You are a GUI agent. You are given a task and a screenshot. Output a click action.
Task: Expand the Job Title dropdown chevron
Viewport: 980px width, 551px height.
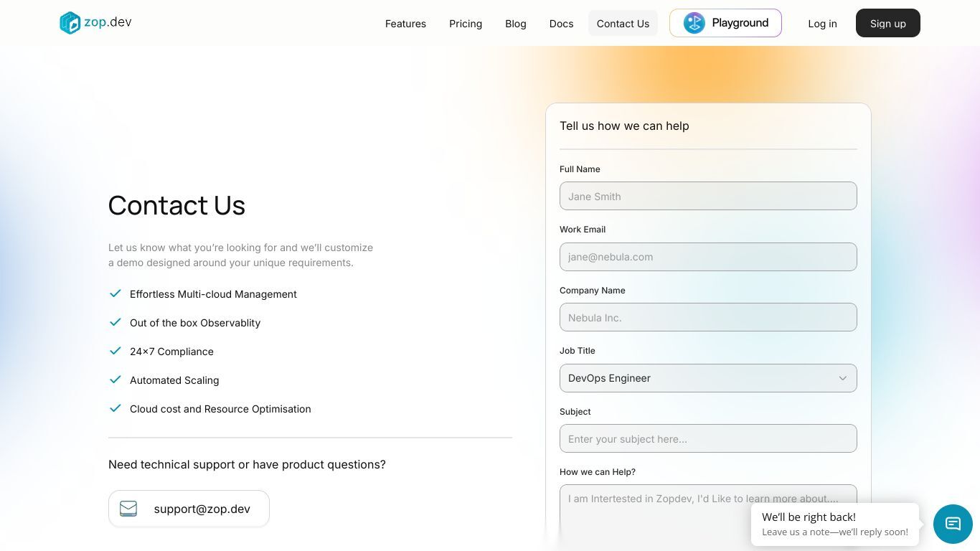tap(843, 378)
